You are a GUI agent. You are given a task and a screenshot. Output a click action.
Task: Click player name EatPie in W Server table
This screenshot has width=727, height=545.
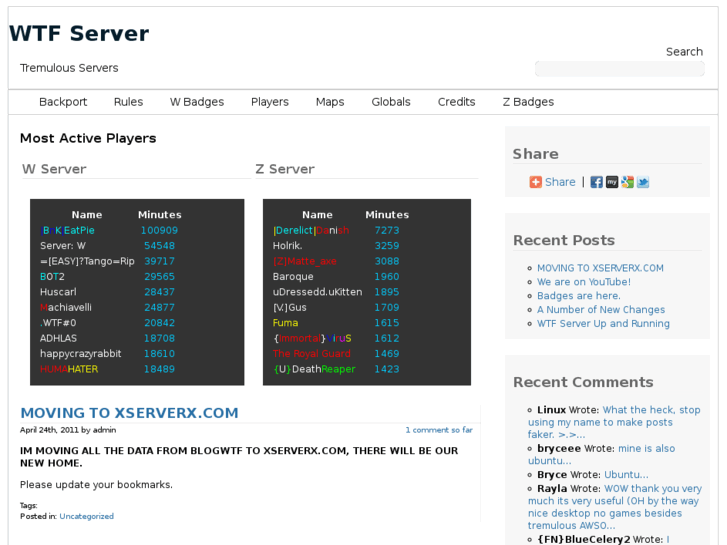(x=67, y=231)
